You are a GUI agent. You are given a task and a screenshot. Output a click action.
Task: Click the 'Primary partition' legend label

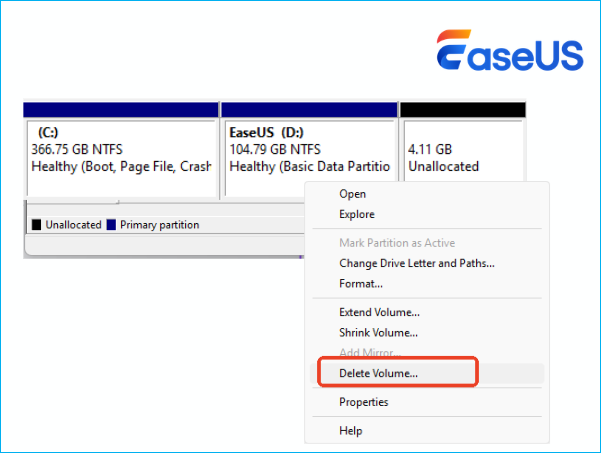[x=159, y=225]
